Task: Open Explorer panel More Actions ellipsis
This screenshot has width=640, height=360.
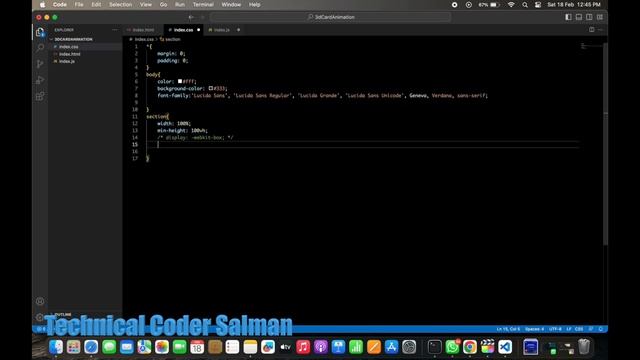Action: click(115, 30)
